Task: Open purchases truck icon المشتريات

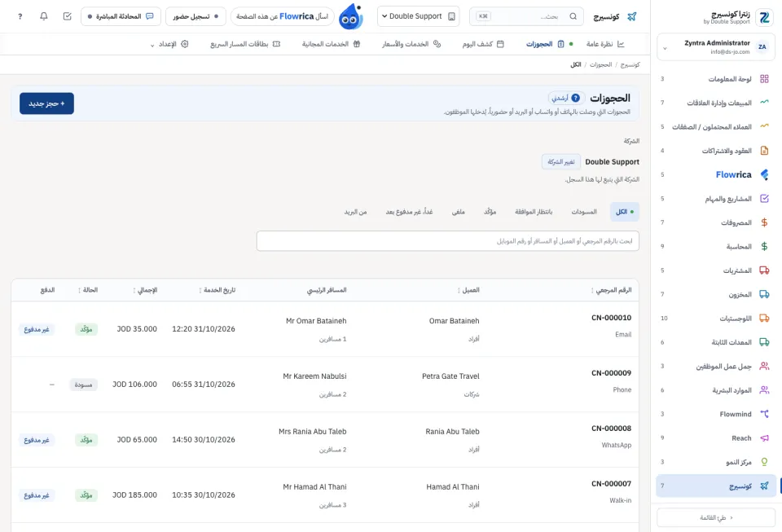Action: (764, 270)
